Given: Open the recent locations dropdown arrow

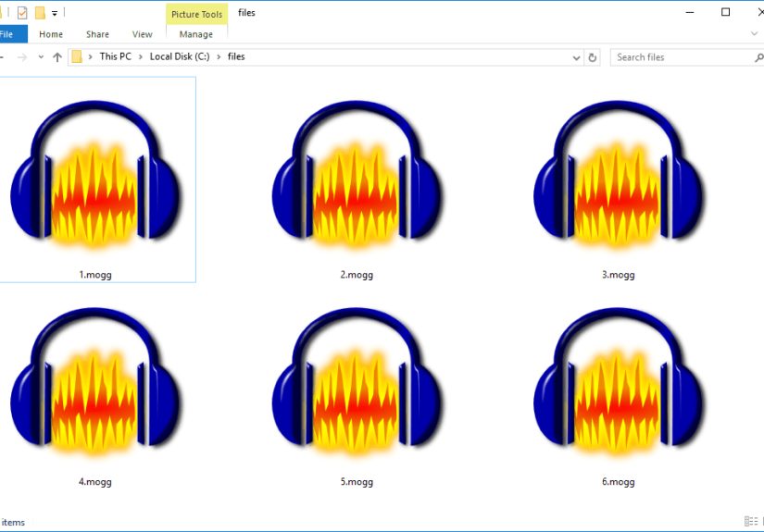Looking at the screenshot, I should (41, 57).
